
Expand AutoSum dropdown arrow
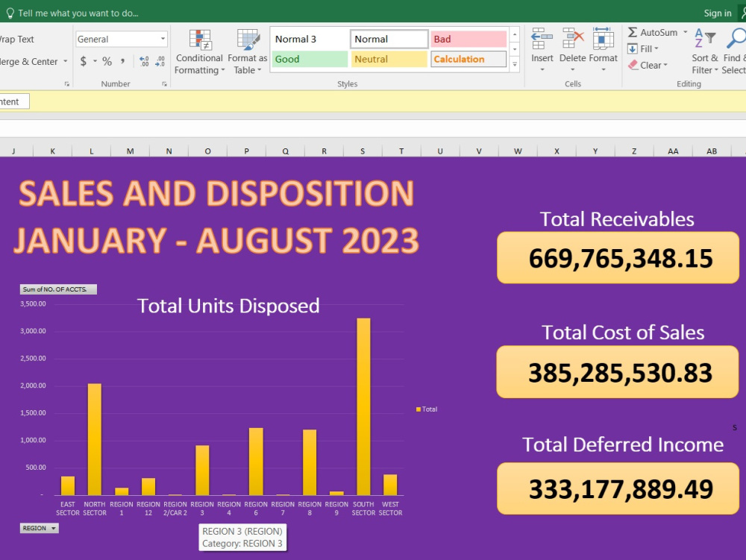click(685, 32)
